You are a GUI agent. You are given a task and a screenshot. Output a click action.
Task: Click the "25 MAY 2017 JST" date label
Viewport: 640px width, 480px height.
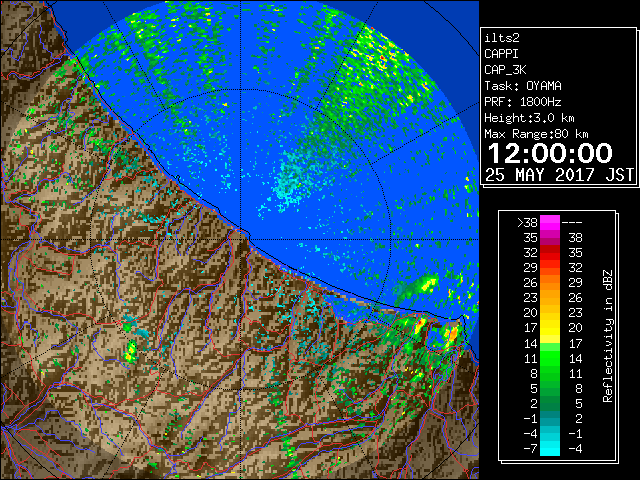560,175
